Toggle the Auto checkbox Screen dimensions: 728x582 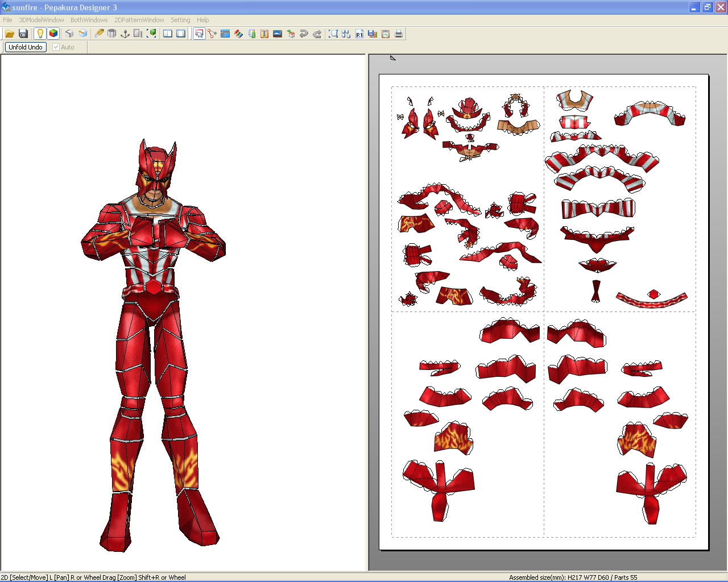(x=56, y=47)
